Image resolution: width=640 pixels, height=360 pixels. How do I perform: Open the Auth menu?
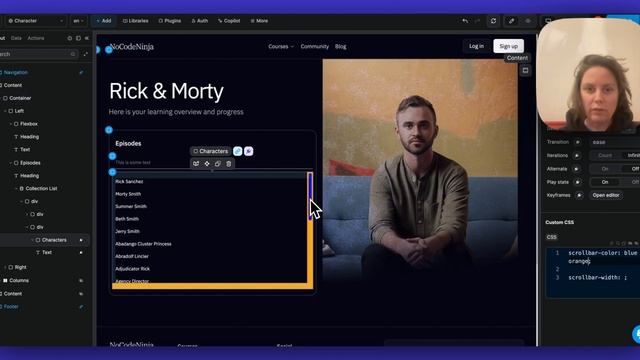(x=200, y=21)
